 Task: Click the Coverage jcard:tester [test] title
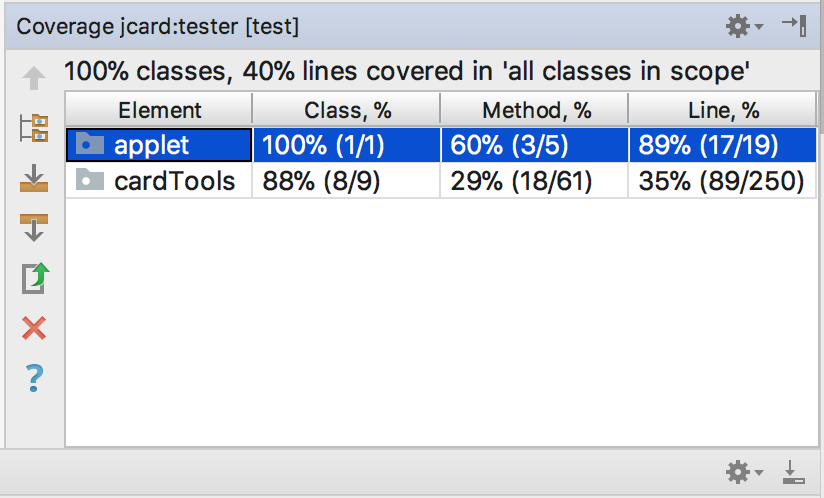point(157,27)
